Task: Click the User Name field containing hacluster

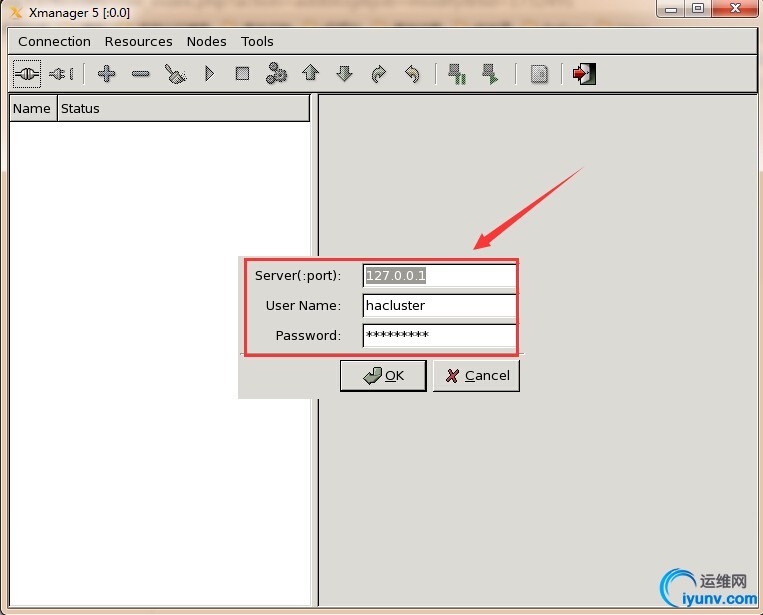Action: point(439,306)
